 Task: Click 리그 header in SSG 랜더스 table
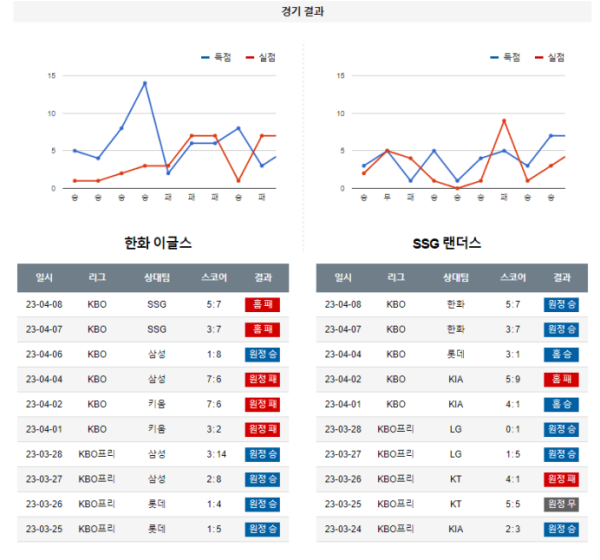pyautogui.click(x=396, y=278)
